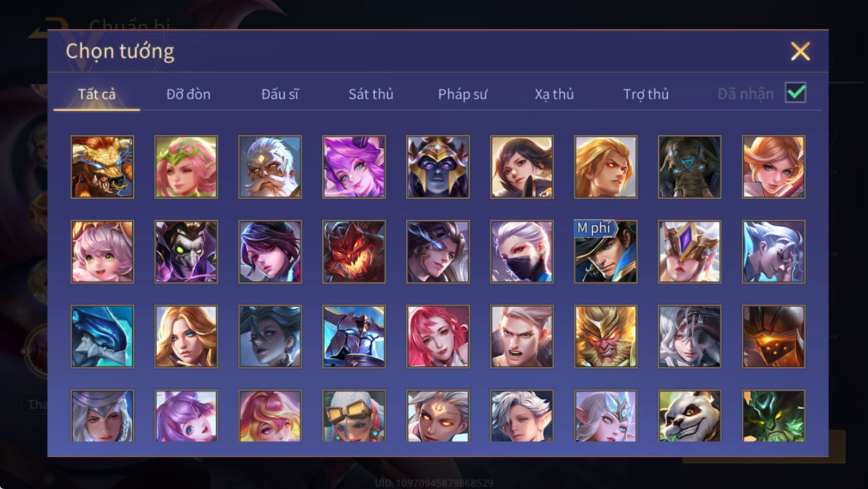Select the hero tagged "M phí"

[x=605, y=252]
